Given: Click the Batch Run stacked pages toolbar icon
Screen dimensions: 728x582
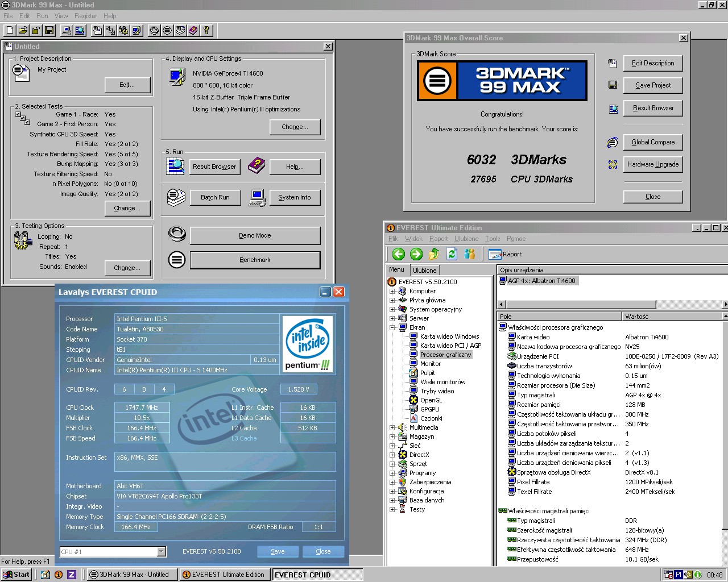Looking at the screenshot, I should point(180,30).
